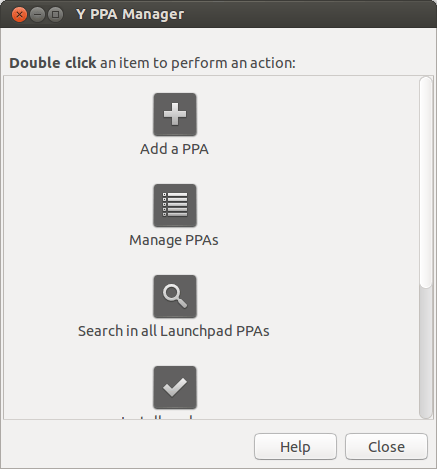Maximize the Y PPA Manager window
Screen dimensions: 437x469
point(55,15)
